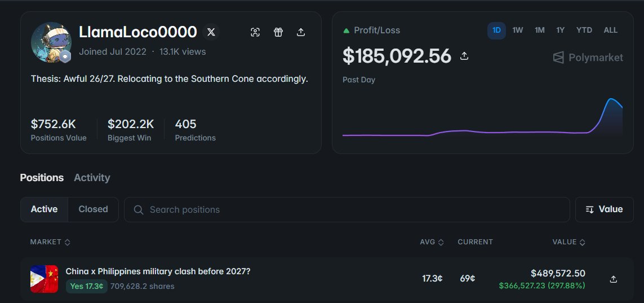Sort by MARKET column arrows
Viewport: 644px width, 303px height.
(x=68, y=242)
